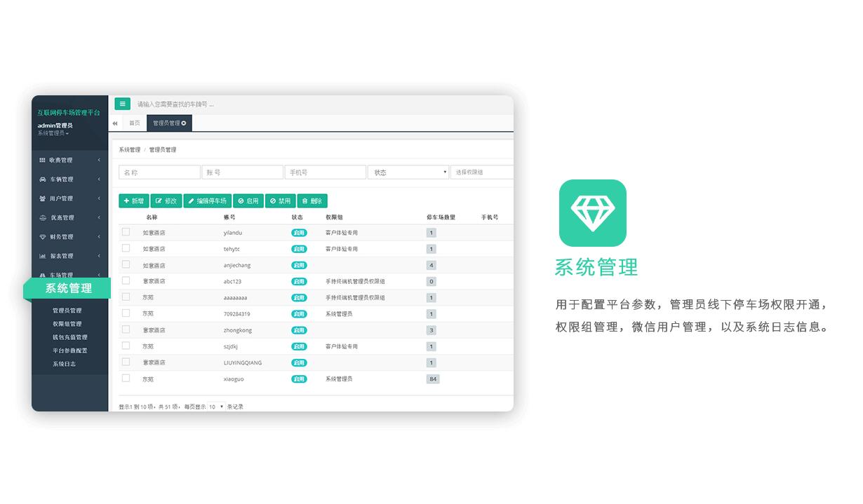Click the 新增 add button
The width and height of the screenshot is (863, 504).
133,201
